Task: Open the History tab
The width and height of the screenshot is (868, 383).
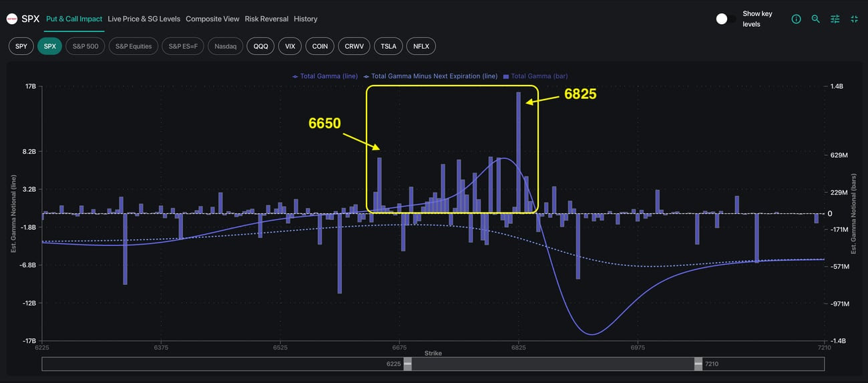Action: coord(306,19)
